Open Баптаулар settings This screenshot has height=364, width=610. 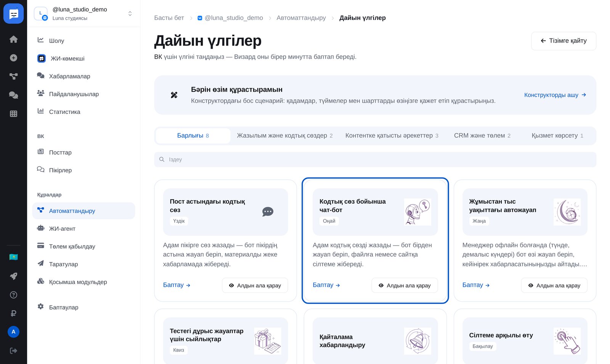[x=83, y=307]
